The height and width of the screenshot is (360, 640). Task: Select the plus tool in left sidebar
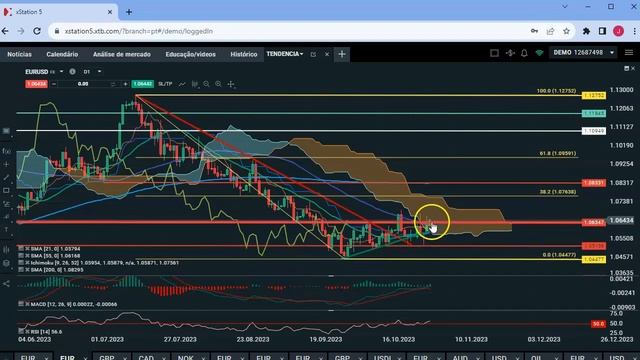click(6, 164)
